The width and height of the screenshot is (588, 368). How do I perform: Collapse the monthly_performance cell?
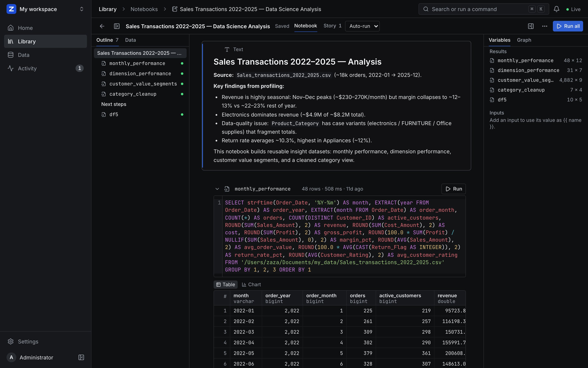(217, 189)
